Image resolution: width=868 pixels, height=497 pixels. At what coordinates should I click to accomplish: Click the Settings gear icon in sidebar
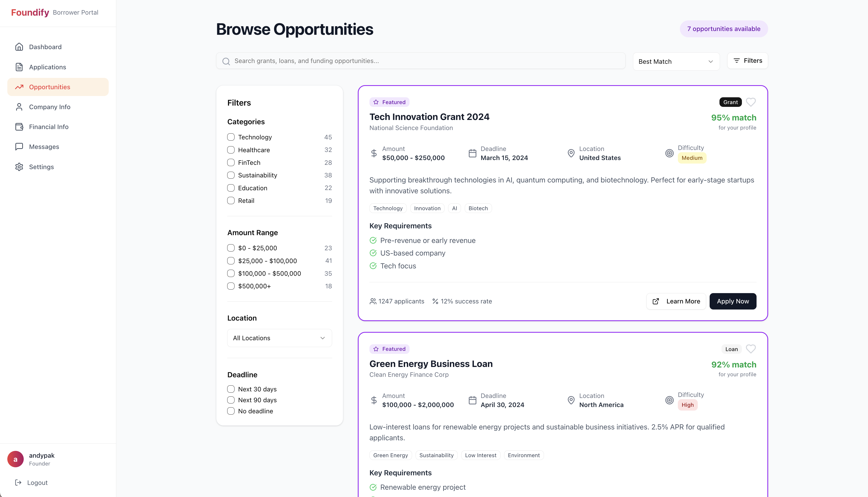19,167
